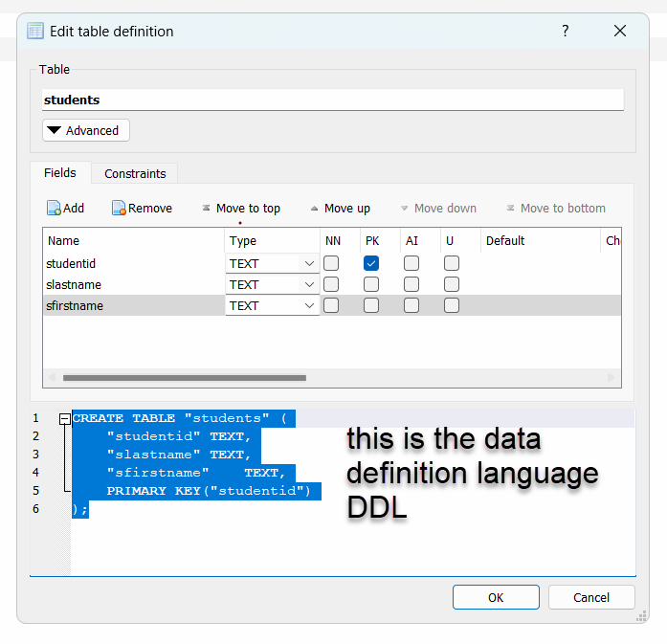
Task: Close the Edit table definition dialog
Action: coord(620,31)
